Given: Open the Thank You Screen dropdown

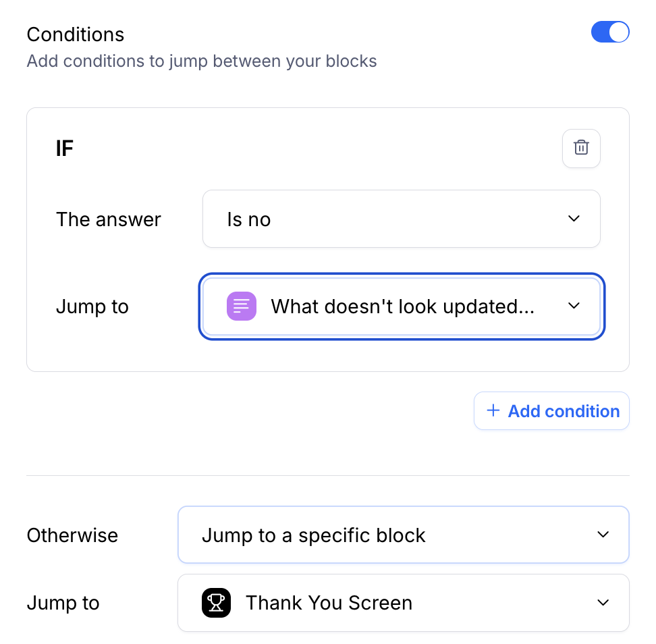Looking at the screenshot, I should pyautogui.click(x=403, y=603).
